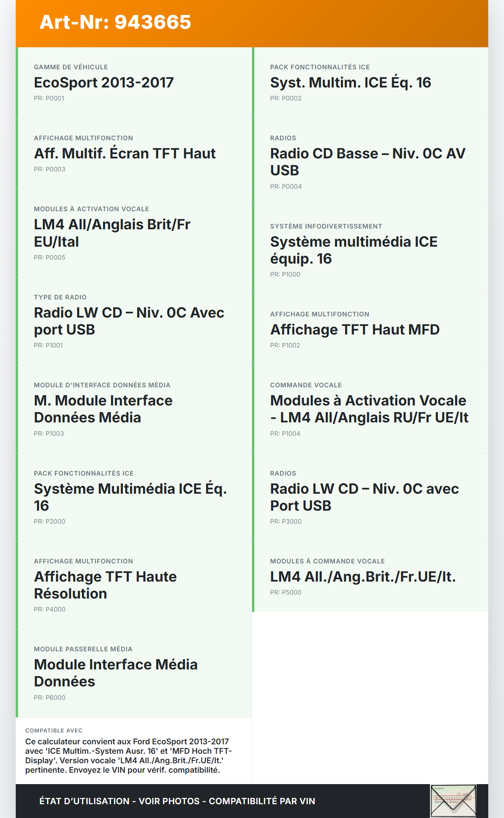This screenshot has width=504, height=818.
Task: Click the Système multimédia ICE équip. 16 entry
Action: coord(370,250)
